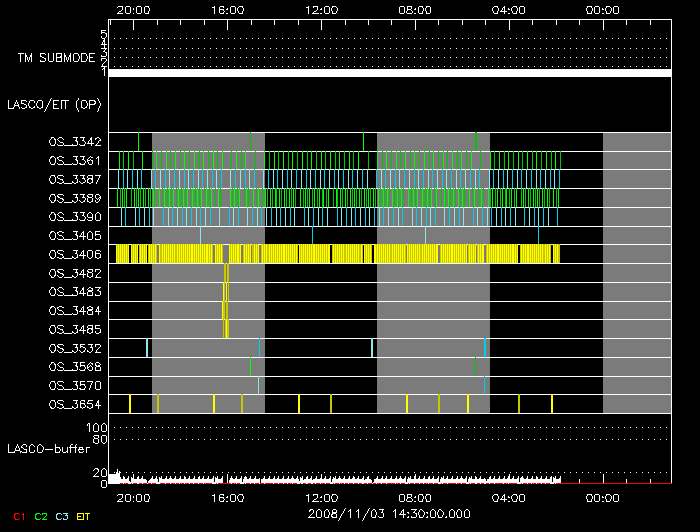Click the red C1 legend entry
Screen dimensions: 700x532
[19, 517]
